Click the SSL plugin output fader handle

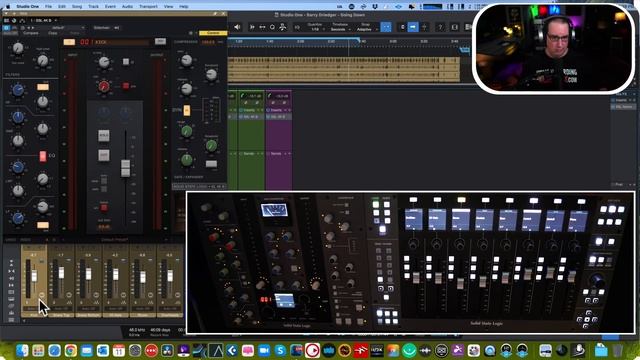(x=125, y=168)
